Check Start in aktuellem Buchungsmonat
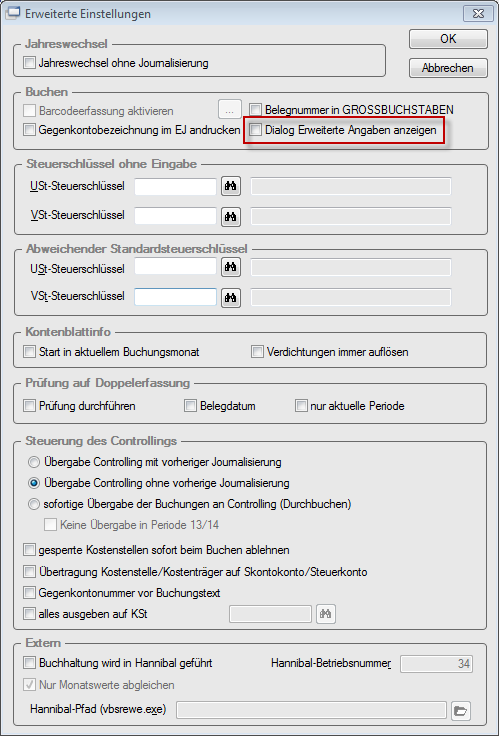This screenshot has width=499, height=736. (30, 352)
